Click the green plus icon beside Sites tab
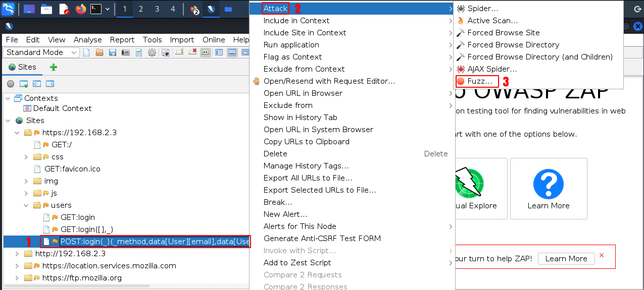This screenshot has width=644, height=290. pyautogui.click(x=53, y=67)
